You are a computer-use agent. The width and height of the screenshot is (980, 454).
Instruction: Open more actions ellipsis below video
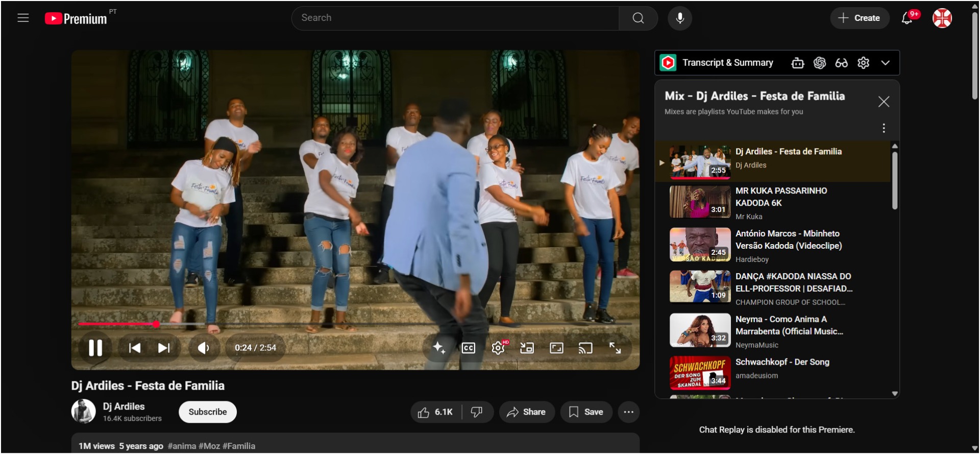tap(628, 412)
